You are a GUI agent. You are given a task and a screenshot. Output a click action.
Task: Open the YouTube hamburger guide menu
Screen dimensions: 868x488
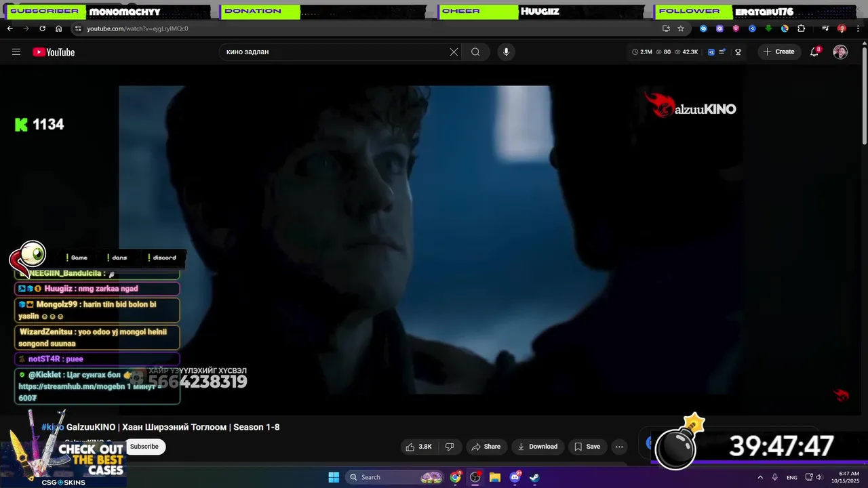click(16, 52)
